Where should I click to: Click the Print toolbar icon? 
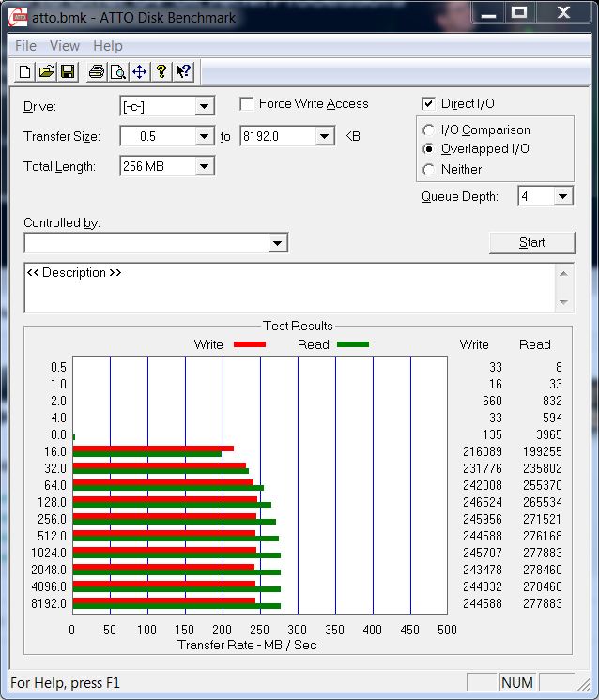tap(97, 71)
